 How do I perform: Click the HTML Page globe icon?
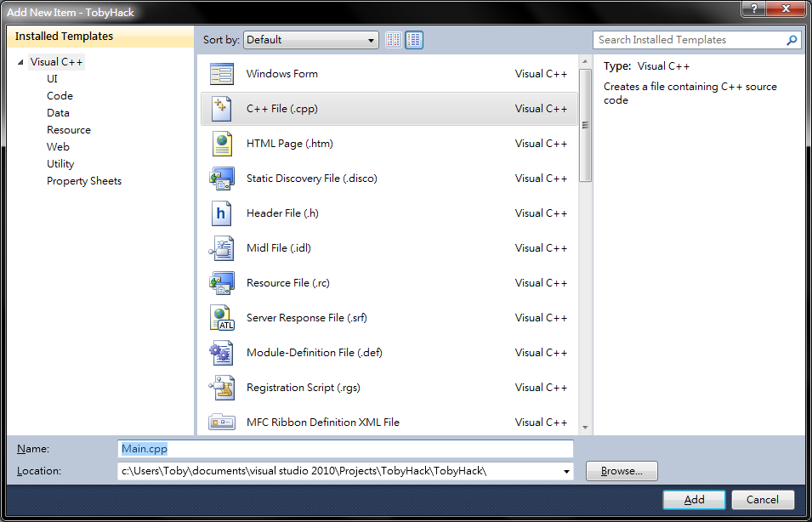(222, 144)
